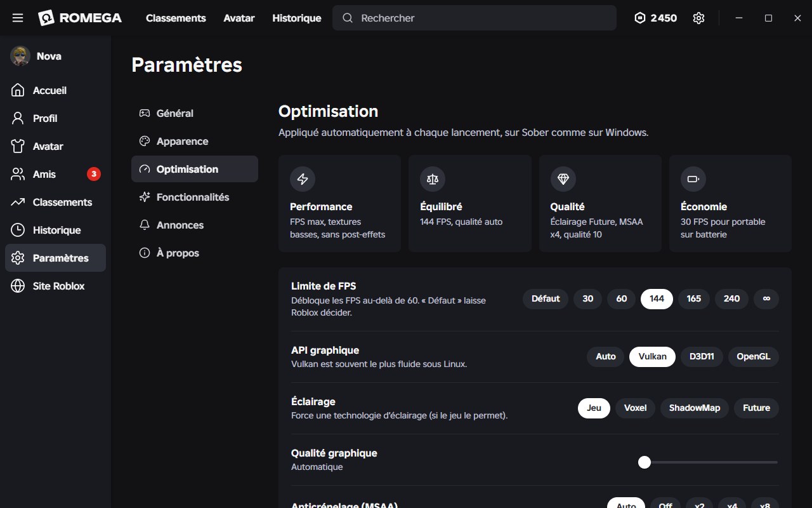Set FPS limit to 30
This screenshot has height=508, width=812.
[x=588, y=298]
